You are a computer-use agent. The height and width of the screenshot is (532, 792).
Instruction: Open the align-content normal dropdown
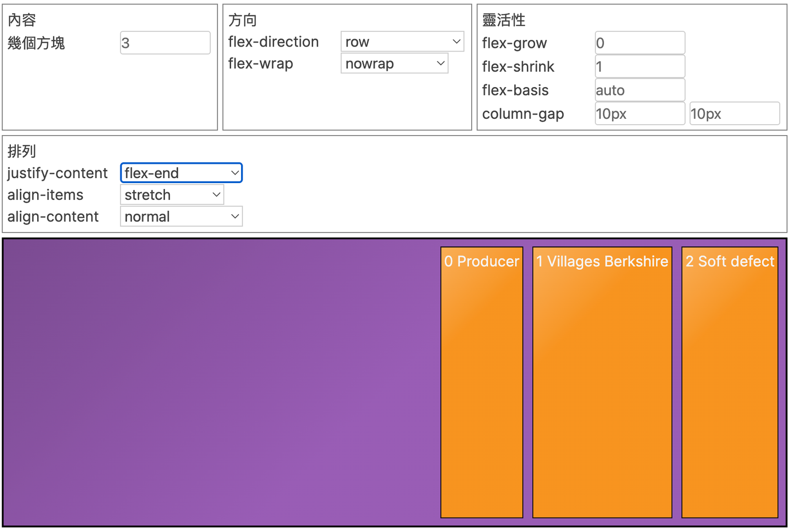tap(181, 216)
